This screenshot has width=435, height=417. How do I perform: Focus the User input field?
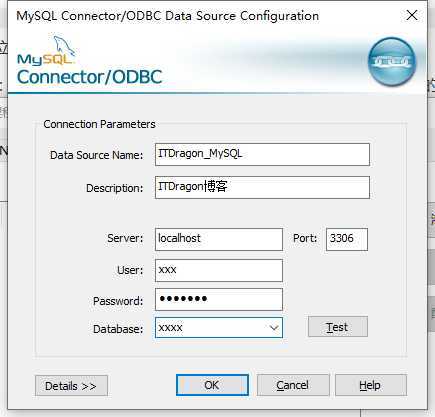click(219, 271)
